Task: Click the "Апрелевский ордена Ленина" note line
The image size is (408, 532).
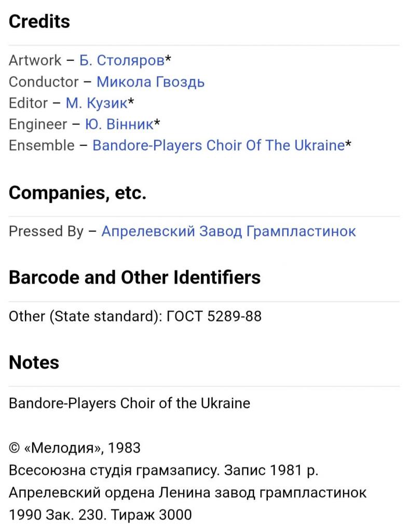Action: click(x=187, y=493)
